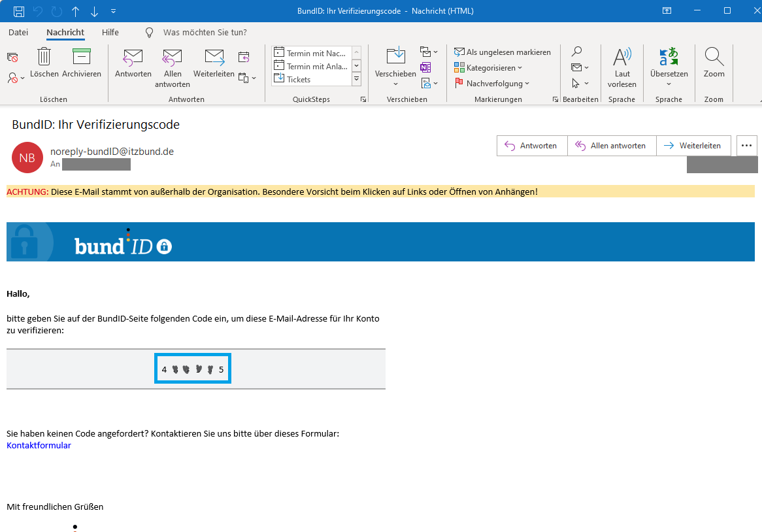The width and height of the screenshot is (762, 532).
Task: Click the 'Was möchten Sie tun?' search field
Action: [205, 33]
